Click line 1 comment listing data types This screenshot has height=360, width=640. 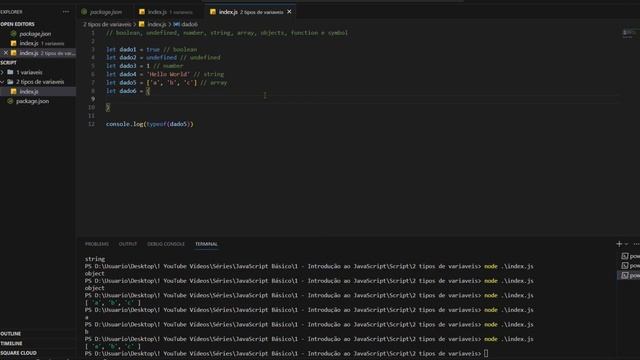tap(227, 33)
